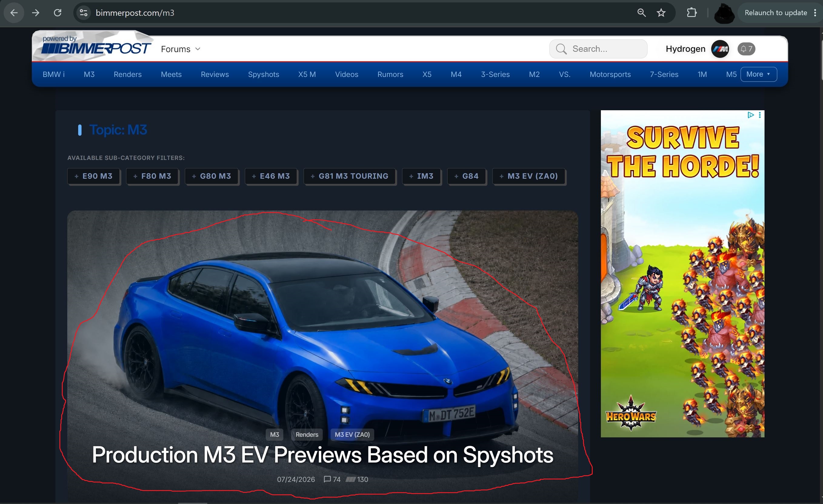Image resolution: width=823 pixels, height=504 pixels.
Task: Click the M stripes likes icon showing 130
Action: tap(350, 479)
